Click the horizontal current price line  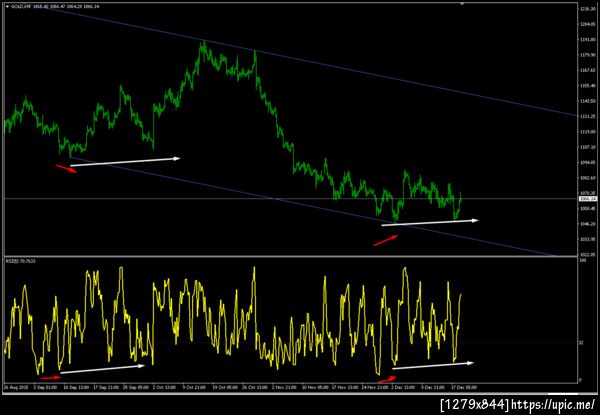pyautogui.click(x=290, y=198)
